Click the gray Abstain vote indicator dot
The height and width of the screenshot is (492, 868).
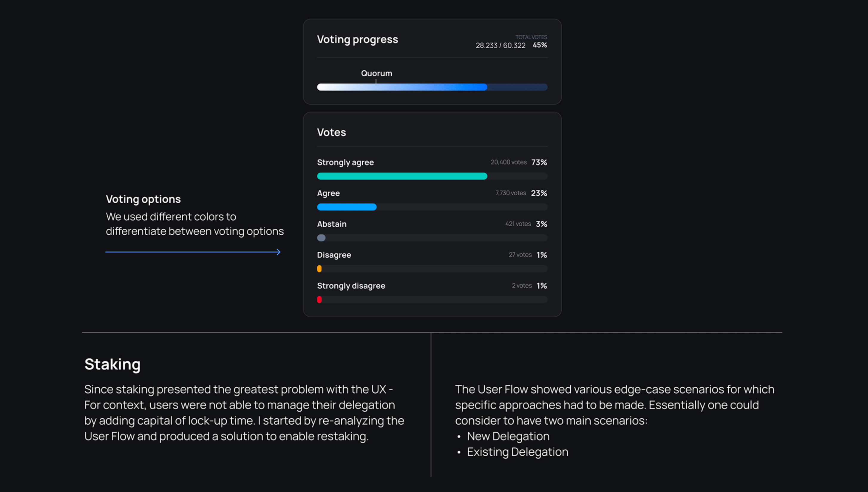tap(321, 238)
